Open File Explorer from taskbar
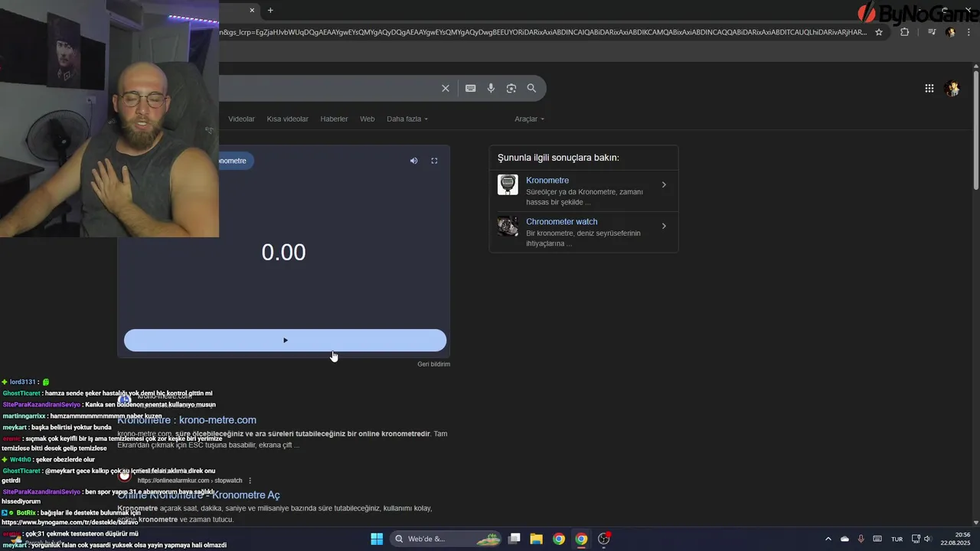980x551 pixels. tap(537, 539)
